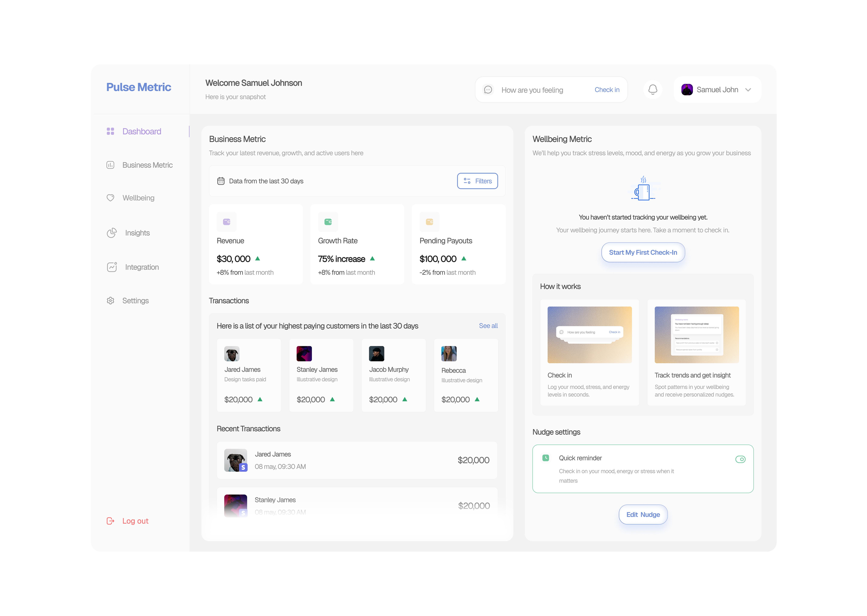This screenshot has height=616, width=867.
Task: Click the See all transactions link
Action: pyautogui.click(x=488, y=326)
